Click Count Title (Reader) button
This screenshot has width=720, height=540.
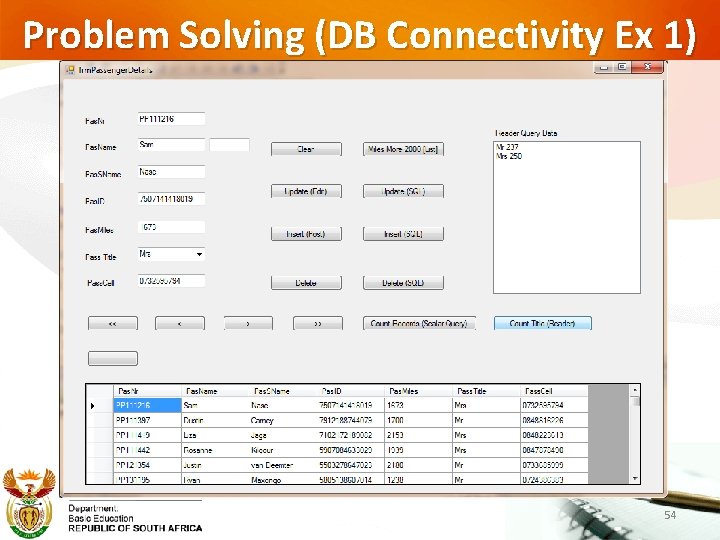(543, 323)
